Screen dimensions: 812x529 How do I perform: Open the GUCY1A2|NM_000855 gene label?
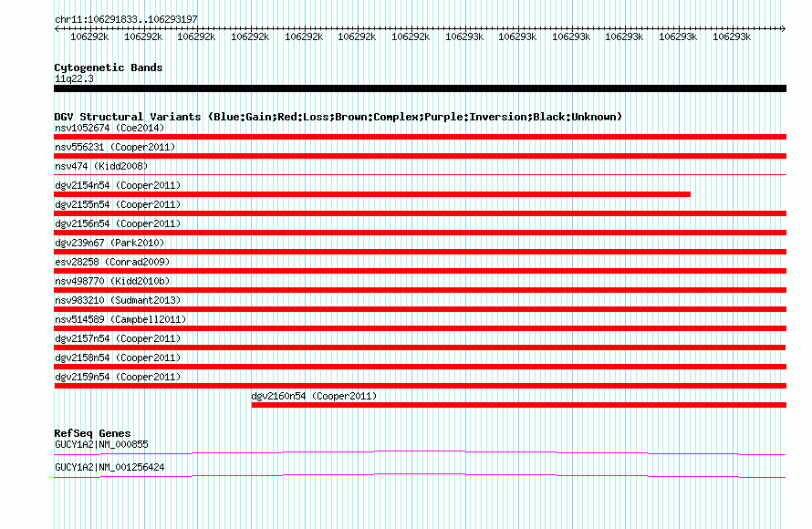click(101, 444)
